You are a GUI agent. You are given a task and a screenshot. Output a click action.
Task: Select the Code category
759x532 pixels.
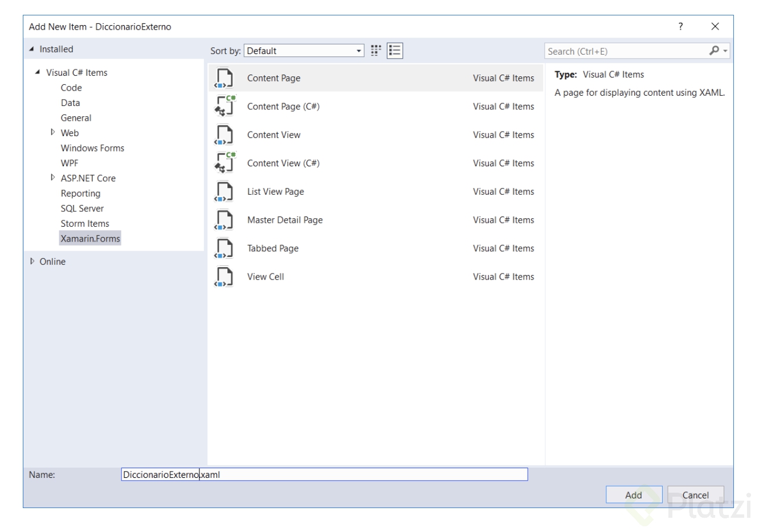pyautogui.click(x=71, y=88)
